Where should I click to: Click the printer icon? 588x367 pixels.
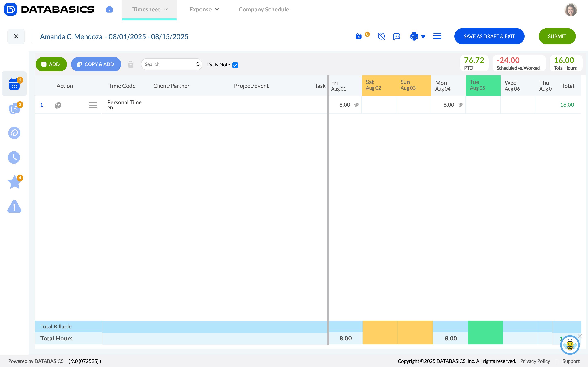pyautogui.click(x=414, y=36)
